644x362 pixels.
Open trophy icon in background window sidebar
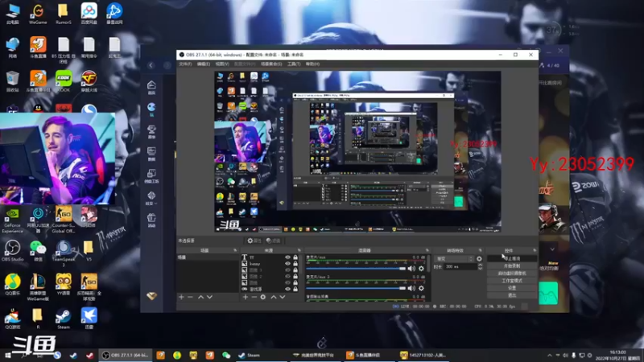[x=151, y=130]
